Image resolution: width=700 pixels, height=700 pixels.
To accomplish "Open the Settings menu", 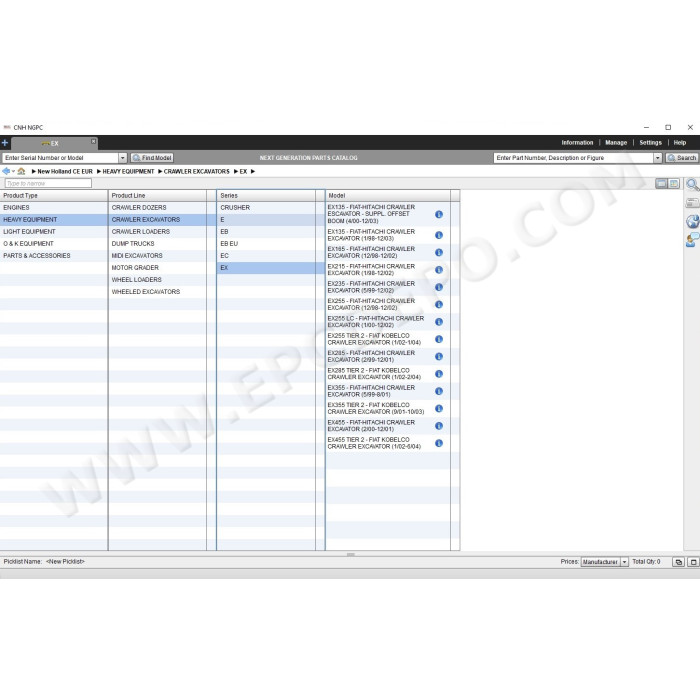I will point(650,143).
